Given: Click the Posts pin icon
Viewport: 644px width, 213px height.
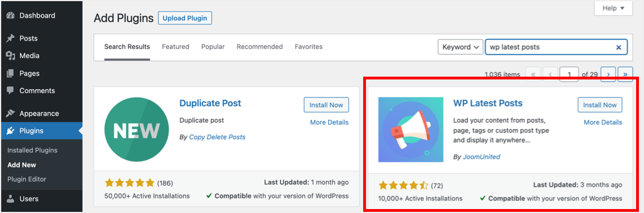Looking at the screenshot, I should tap(11, 38).
